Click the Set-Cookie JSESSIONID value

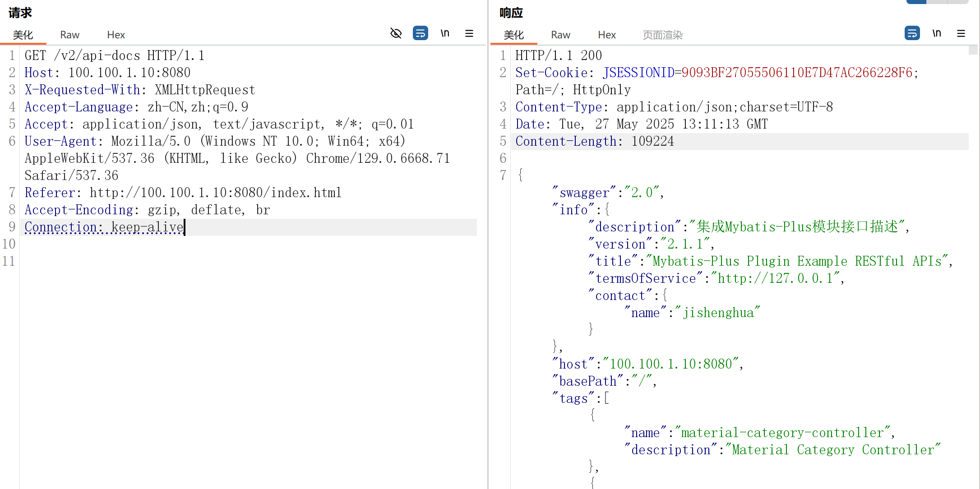pyautogui.click(x=796, y=73)
